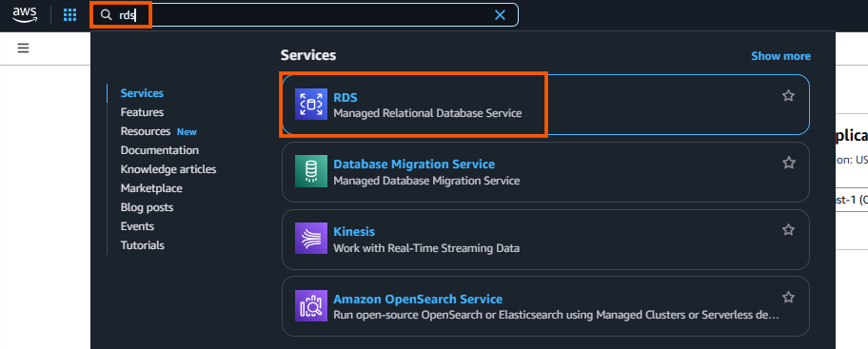The height and width of the screenshot is (349, 868).
Task: Click the Show more link
Action: click(x=780, y=56)
